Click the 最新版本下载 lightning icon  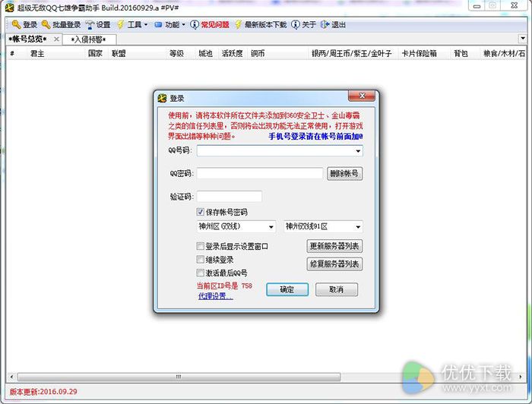239,24
